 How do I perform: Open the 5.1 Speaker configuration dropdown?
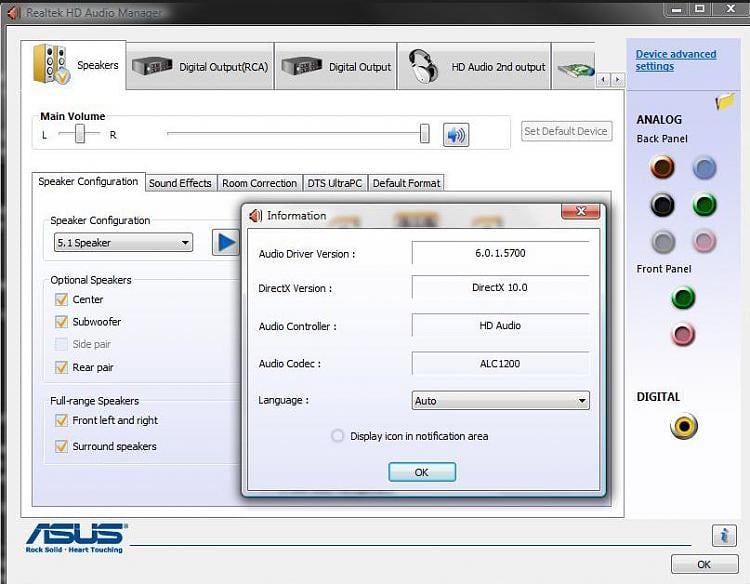[x=123, y=242]
